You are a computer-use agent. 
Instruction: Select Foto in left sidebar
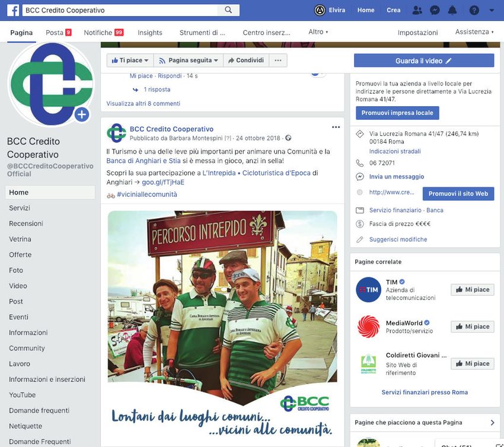click(16, 270)
